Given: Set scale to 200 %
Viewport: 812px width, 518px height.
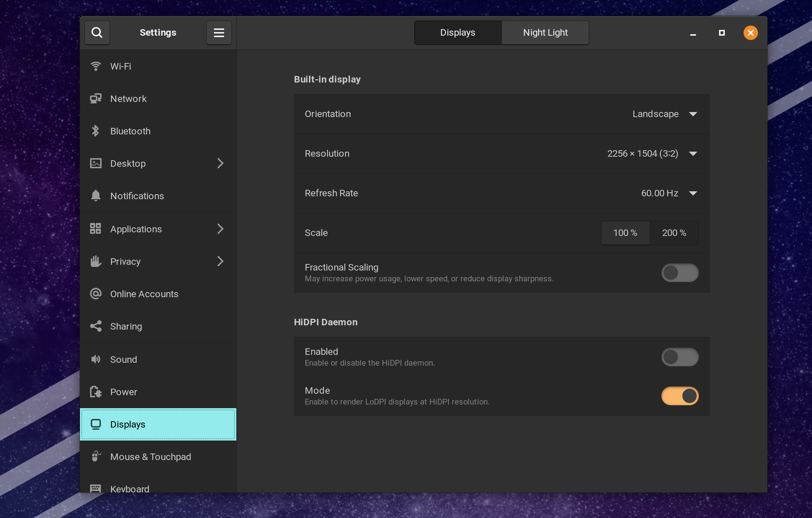Looking at the screenshot, I should point(674,233).
